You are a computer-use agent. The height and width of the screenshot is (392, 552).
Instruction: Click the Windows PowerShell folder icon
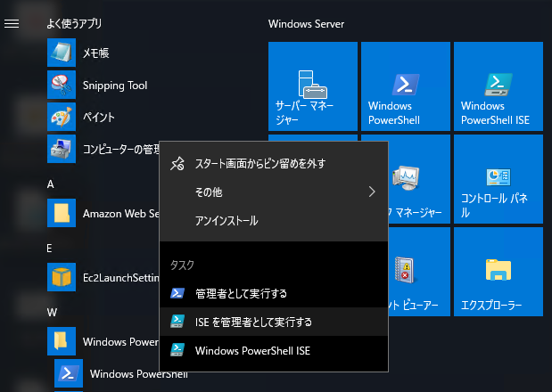pyautogui.click(x=62, y=341)
